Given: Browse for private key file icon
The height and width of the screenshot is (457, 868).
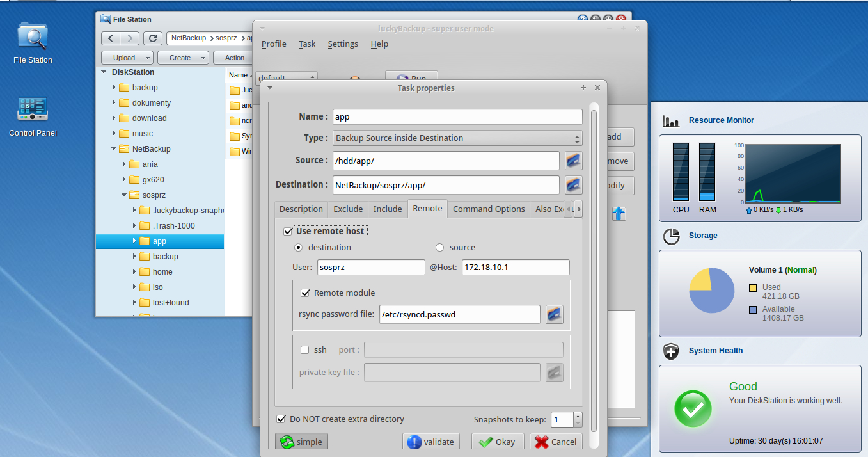Looking at the screenshot, I should pyautogui.click(x=554, y=373).
